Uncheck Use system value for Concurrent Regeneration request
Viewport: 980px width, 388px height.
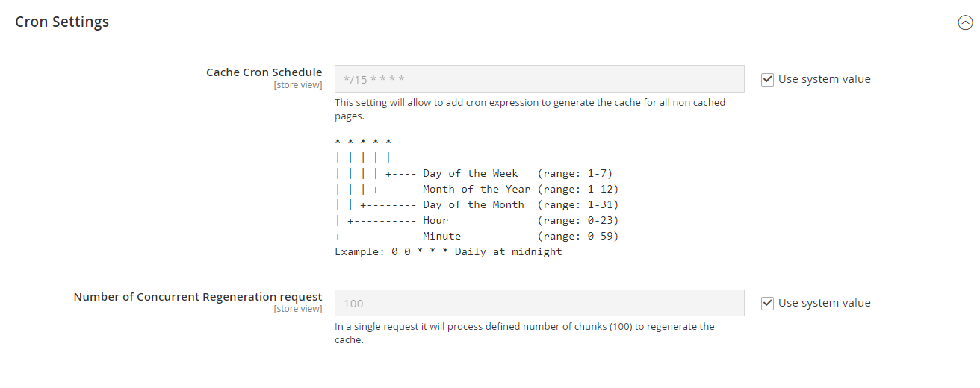(x=767, y=303)
